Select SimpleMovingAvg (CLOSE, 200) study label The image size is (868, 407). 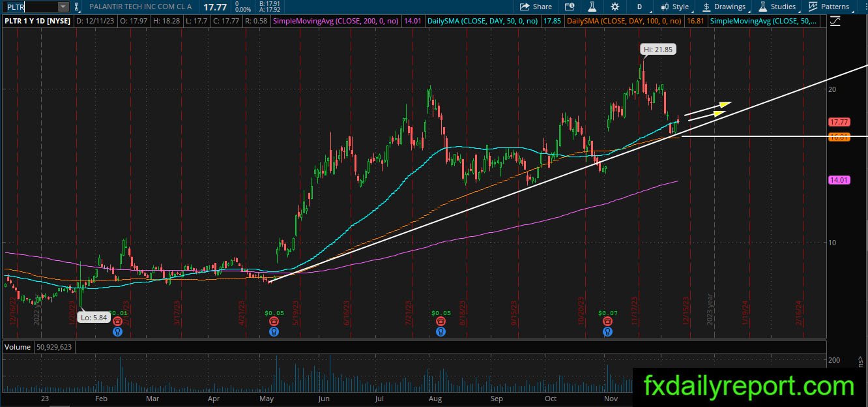[x=336, y=22]
